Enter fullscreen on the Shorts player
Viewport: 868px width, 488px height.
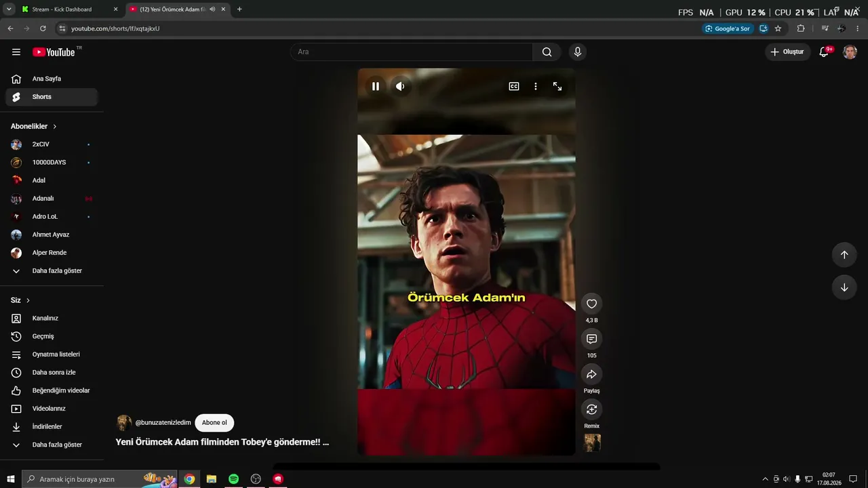tap(557, 87)
